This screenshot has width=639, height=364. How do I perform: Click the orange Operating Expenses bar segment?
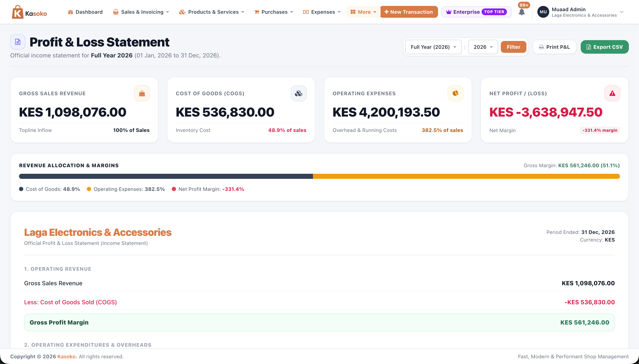tap(466, 176)
